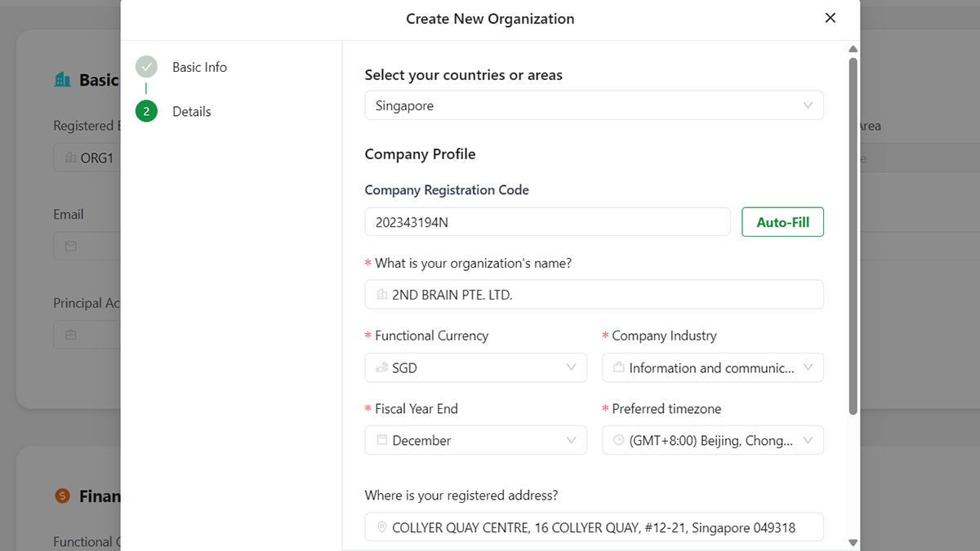
Task: Open the Singapore country dropdown
Action: 594,105
